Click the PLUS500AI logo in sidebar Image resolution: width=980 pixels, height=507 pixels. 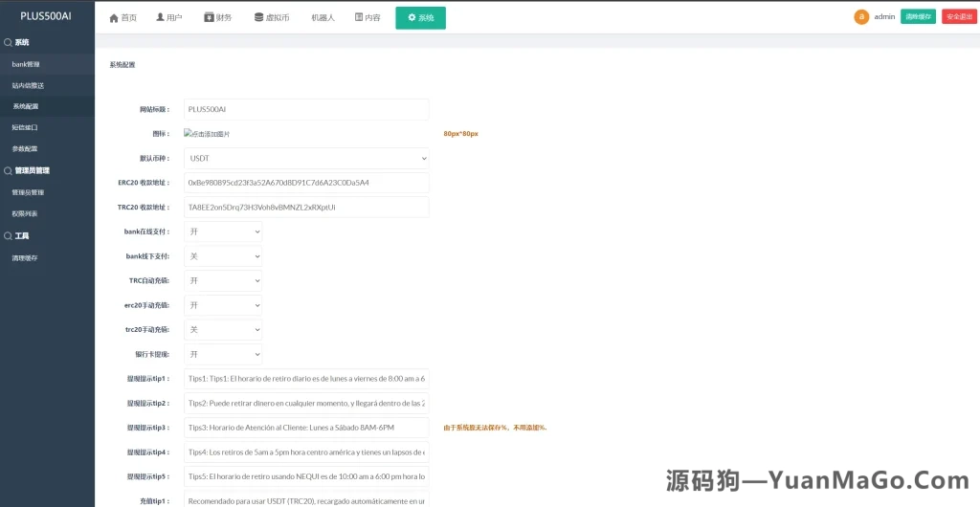(46, 17)
